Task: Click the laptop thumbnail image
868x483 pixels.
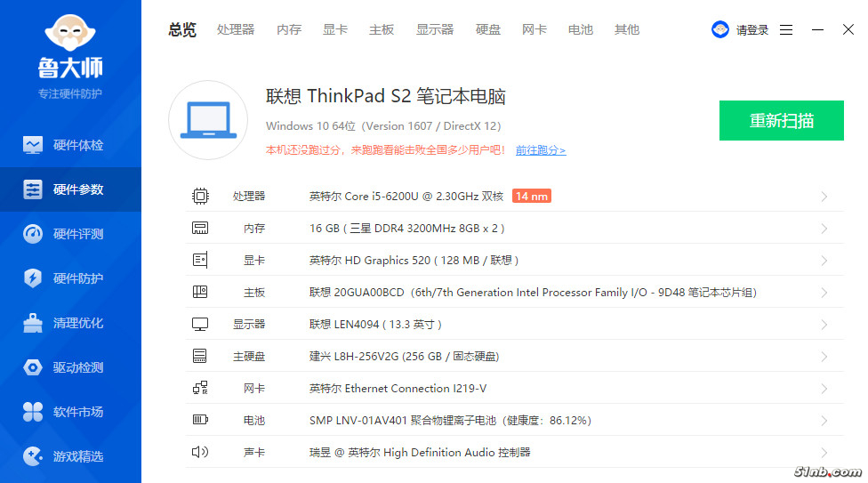Action: pos(207,120)
